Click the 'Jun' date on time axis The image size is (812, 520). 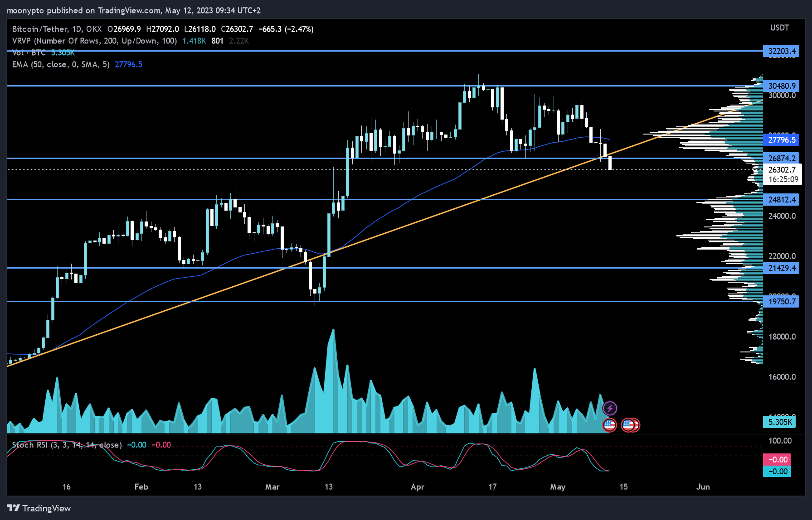click(x=703, y=486)
